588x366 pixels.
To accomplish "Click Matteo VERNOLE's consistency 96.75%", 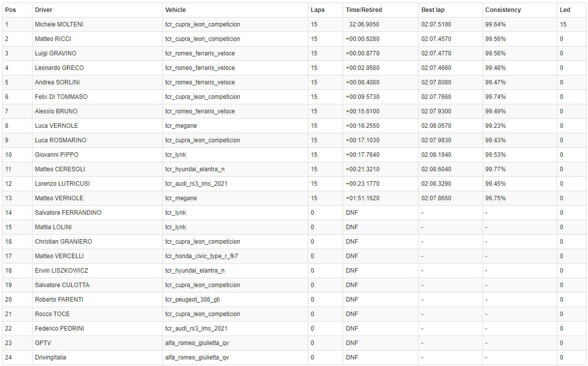I will [495, 198].
